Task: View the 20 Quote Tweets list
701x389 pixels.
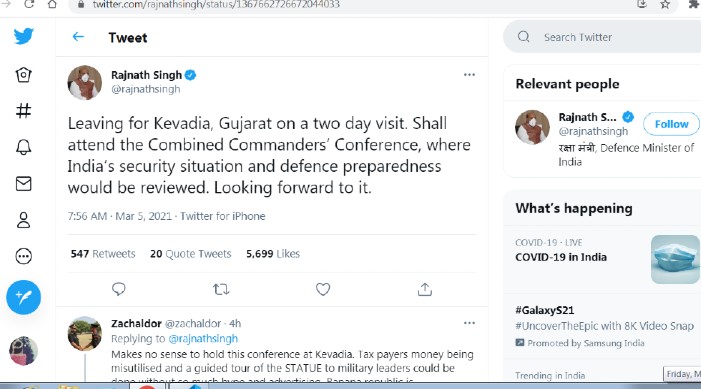Action: (x=190, y=254)
